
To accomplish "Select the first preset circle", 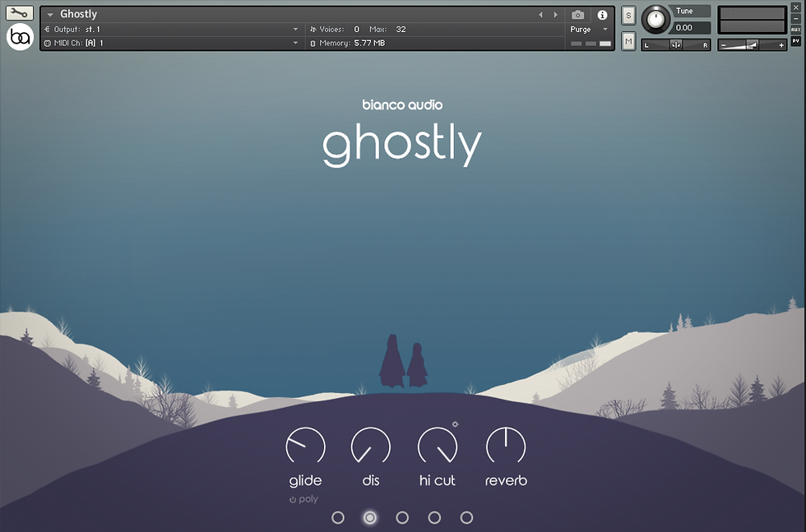I will [338, 517].
